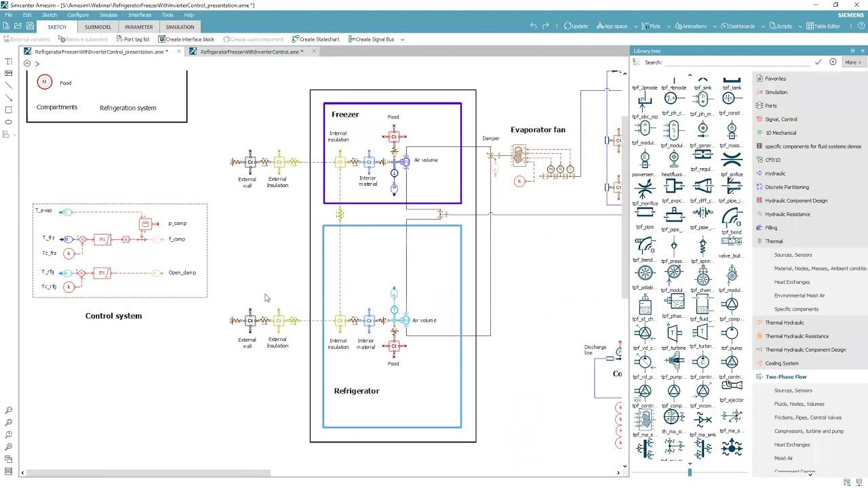868x488 pixels.
Task: Select Thermal category in library tree
Action: tap(774, 241)
